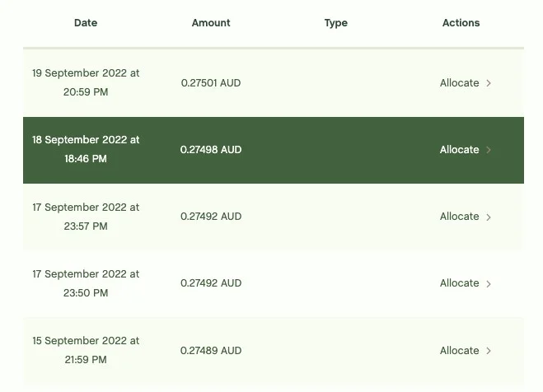Screen dimensions: 543x392
Task: Click the 0.27498 AUD amount
Action: point(211,150)
